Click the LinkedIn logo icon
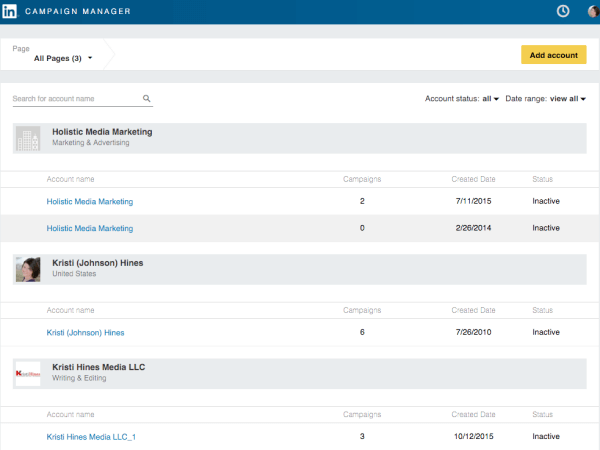 click(x=10, y=11)
